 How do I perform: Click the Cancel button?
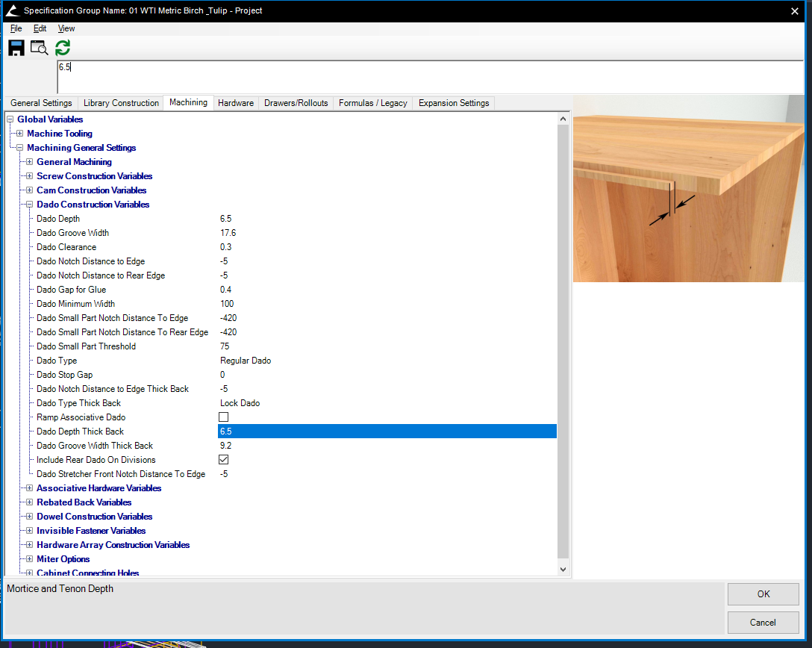(763, 623)
